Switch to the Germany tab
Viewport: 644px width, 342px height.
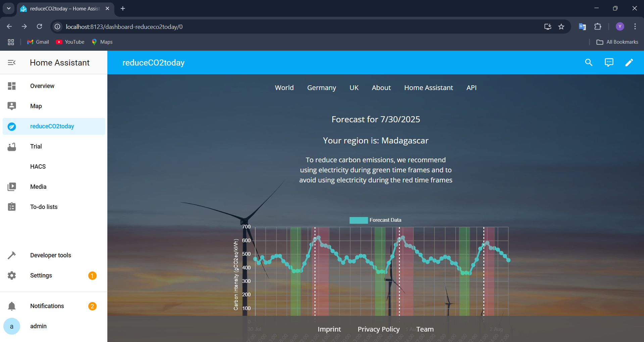coord(321,88)
